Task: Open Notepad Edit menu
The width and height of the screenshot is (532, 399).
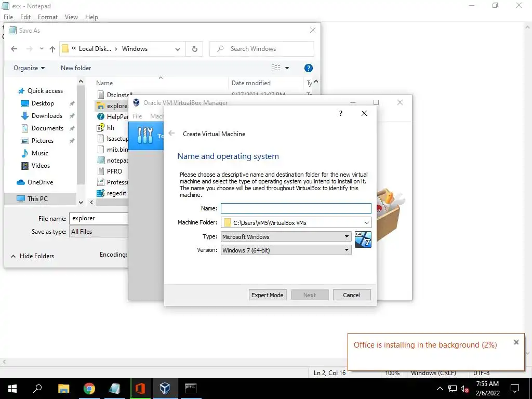Action: coord(25,17)
